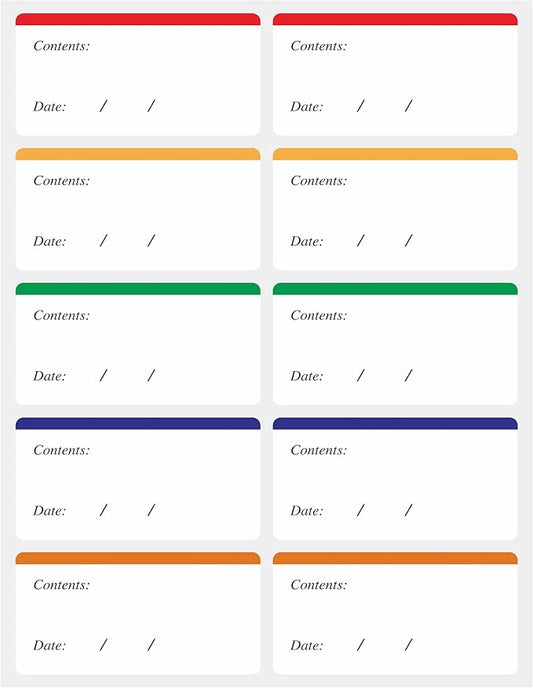This screenshot has width=533, height=688.
Task: Click the Date field on the top-right red label
Action: point(307,107)
